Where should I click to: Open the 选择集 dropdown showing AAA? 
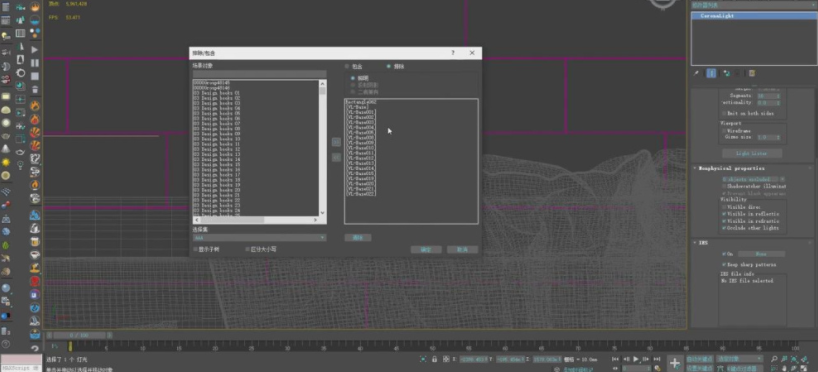click(259, 238)
